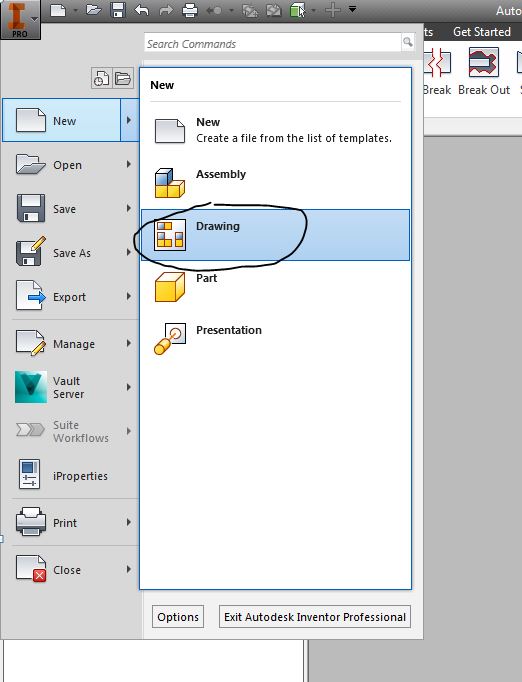
Task: Create a new Drawing file
Action: (275, 235)
